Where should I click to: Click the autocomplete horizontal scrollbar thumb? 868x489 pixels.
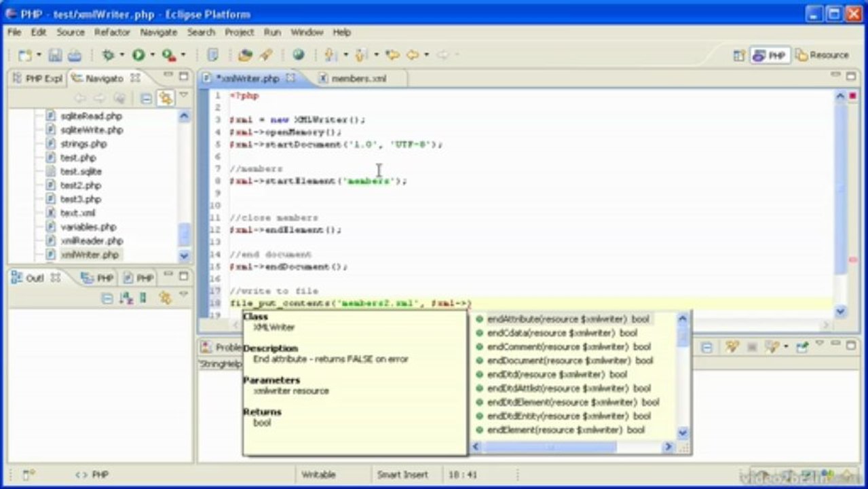[x=550, y=447]
